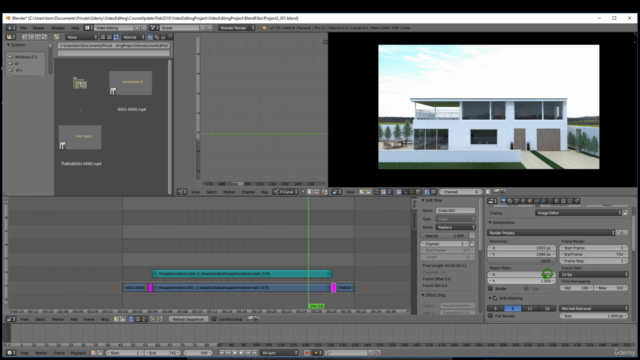Click the Physics properties tab icon
Screen dimensions: 640x360
click(x=577, y=201)
